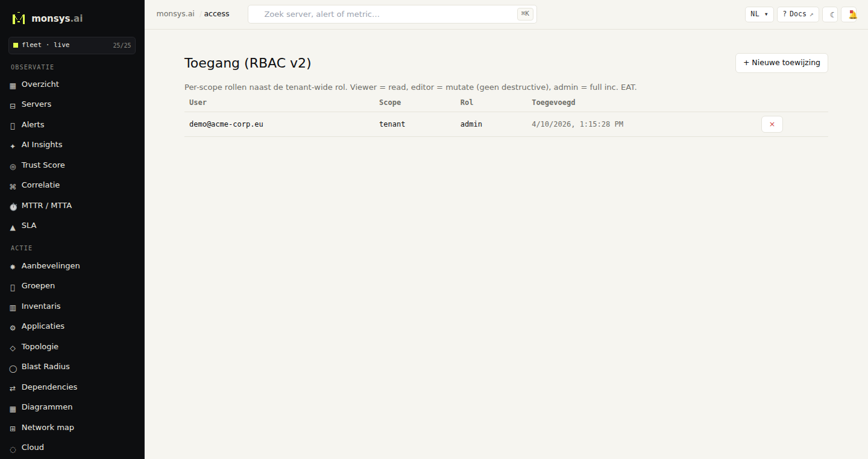The width and height of the screenshot is (868, 459).
Task: Toggle dark mode with the moon icon
Action: (830, 14)
